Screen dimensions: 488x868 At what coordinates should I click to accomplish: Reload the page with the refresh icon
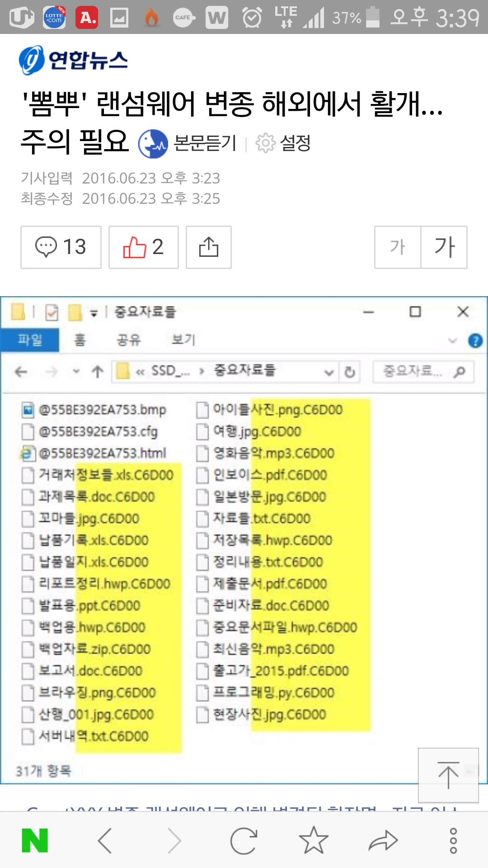click(x=244, y=840)
